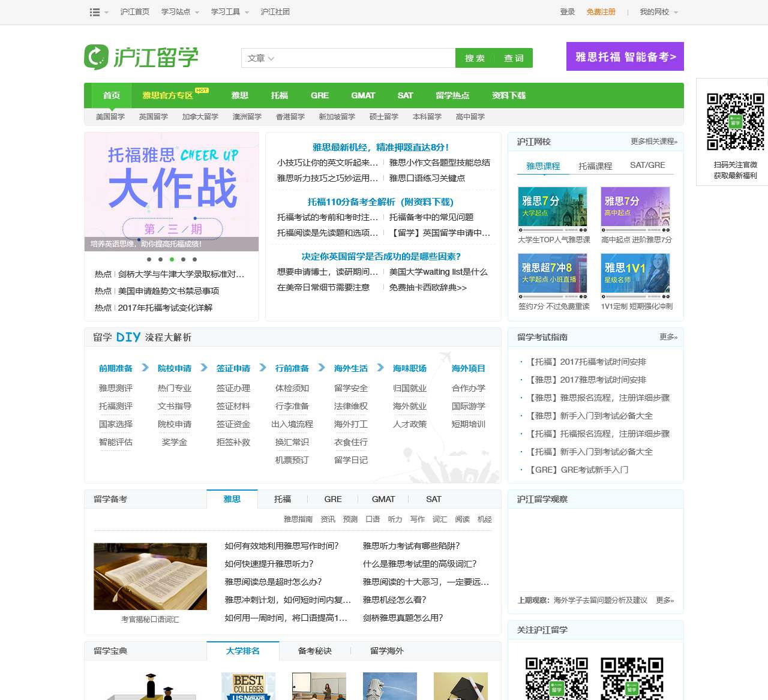The image size is (768, 700).
Task: Open 【GRE】GRE考试新手入门
Action: (578, 470)
